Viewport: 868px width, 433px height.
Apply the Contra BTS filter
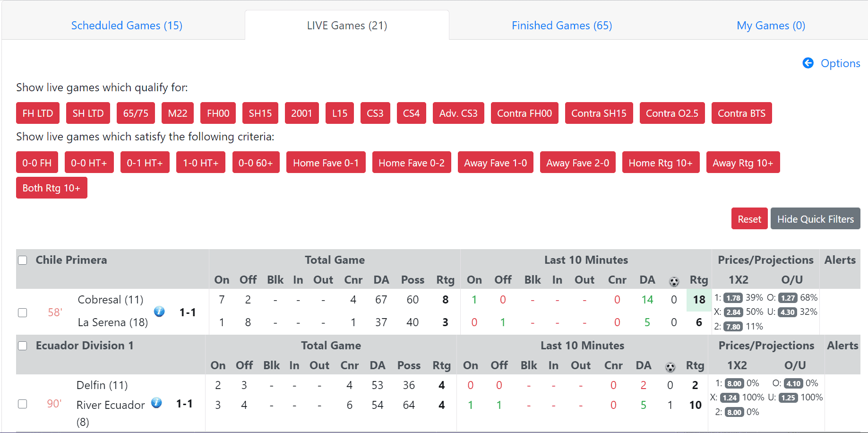(741, 113)
